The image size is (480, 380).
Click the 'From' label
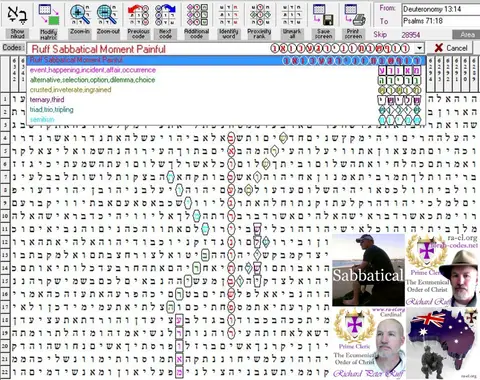[x=387, y=8]
